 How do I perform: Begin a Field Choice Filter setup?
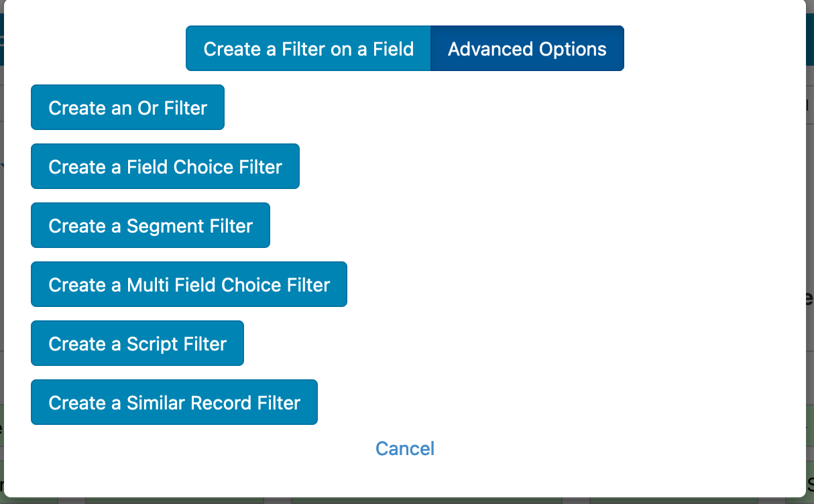click(164, 166)
